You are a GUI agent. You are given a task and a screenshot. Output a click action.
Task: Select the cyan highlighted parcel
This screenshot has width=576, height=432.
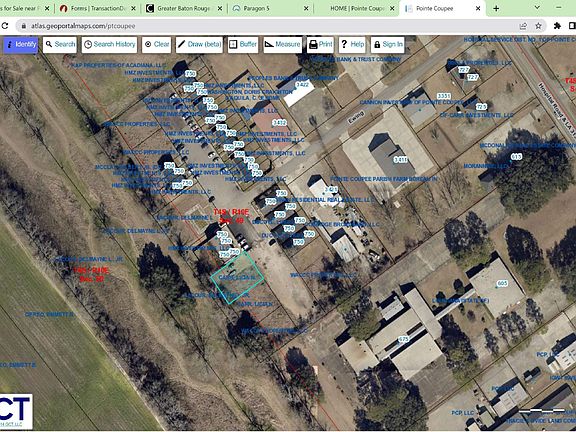pyautogui.click(x=237, y=278)
